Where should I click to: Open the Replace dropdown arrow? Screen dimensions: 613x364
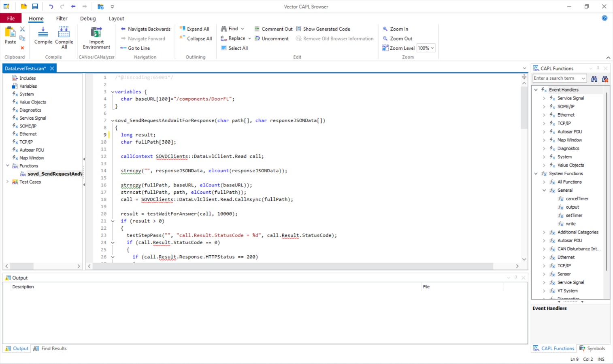[x=249, y=38]
